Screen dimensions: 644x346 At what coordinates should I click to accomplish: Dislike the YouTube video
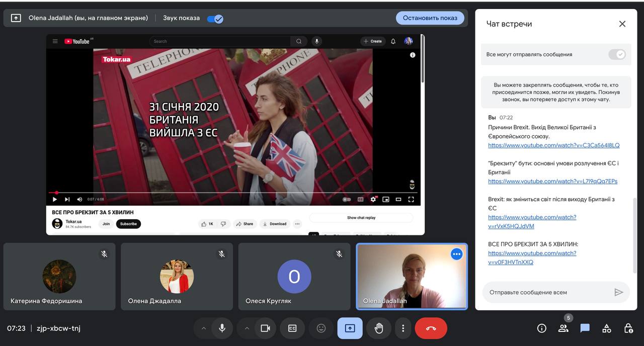[x=223, y=224]
